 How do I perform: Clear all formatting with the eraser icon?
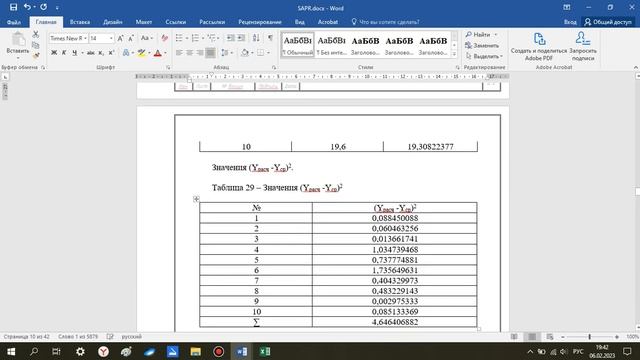(164, 38)
